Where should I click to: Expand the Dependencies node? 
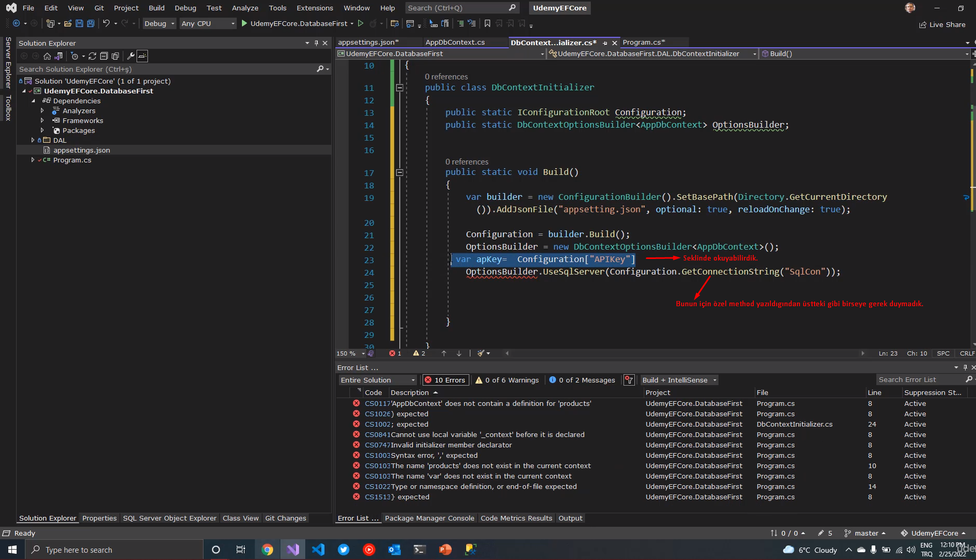[34, 101]
